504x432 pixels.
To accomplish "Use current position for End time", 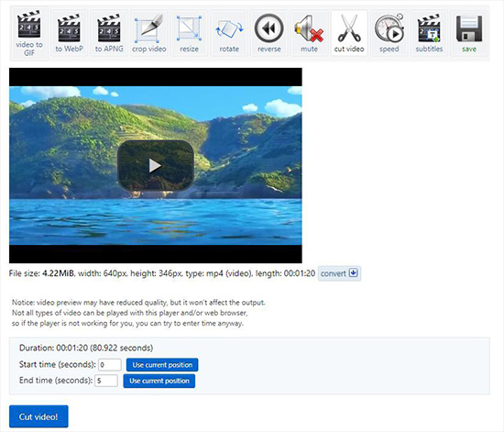I will pyautogui.click(x=159, y=381).
